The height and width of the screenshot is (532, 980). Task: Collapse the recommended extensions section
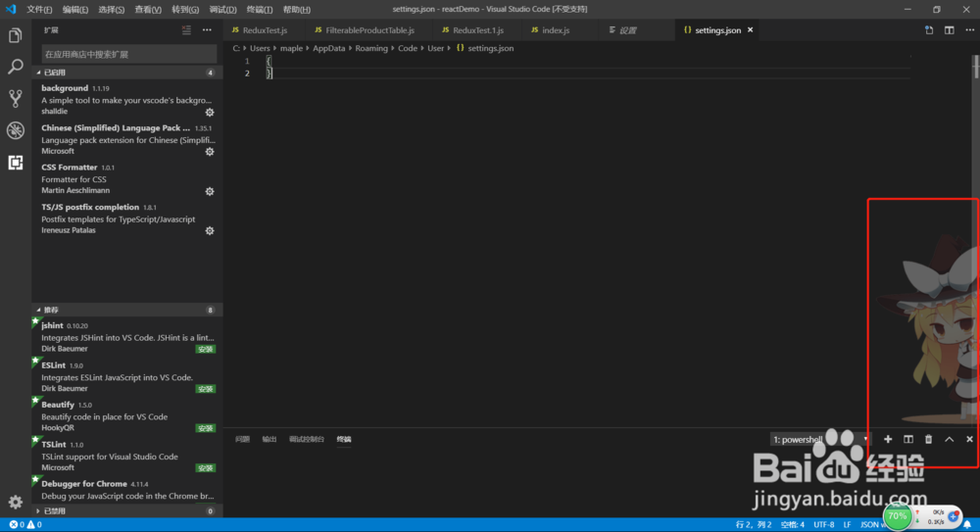(126, 310)
